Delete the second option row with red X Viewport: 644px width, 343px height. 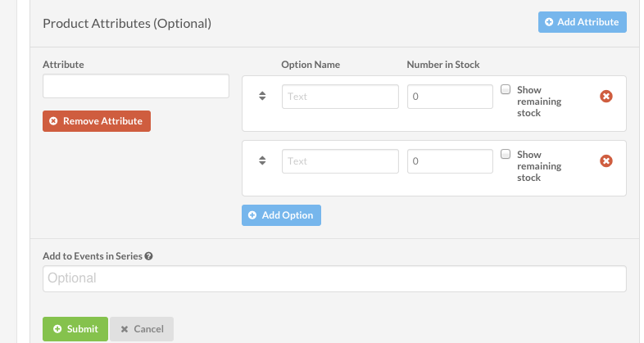point(605,160)
